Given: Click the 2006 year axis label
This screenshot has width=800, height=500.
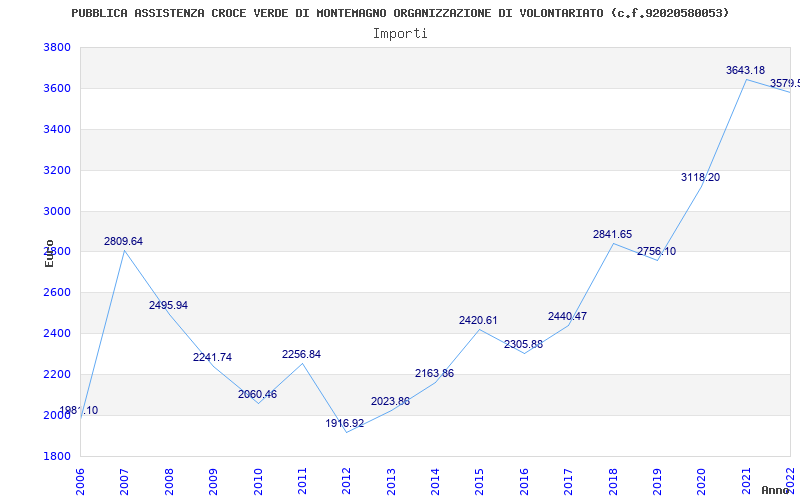Looking at the screenshot, I should (x=80, y=481).
